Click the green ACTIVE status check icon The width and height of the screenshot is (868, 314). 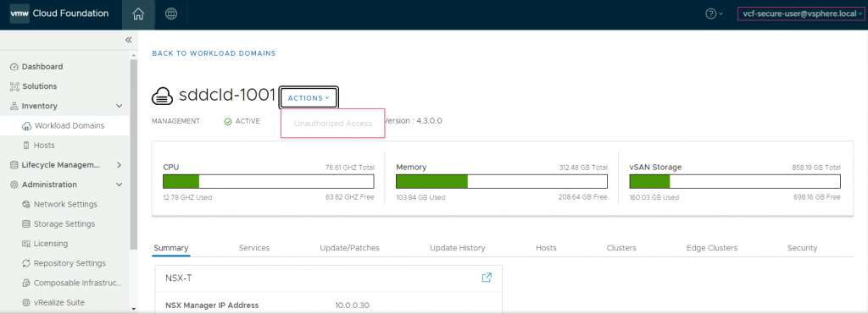point(228,122)
